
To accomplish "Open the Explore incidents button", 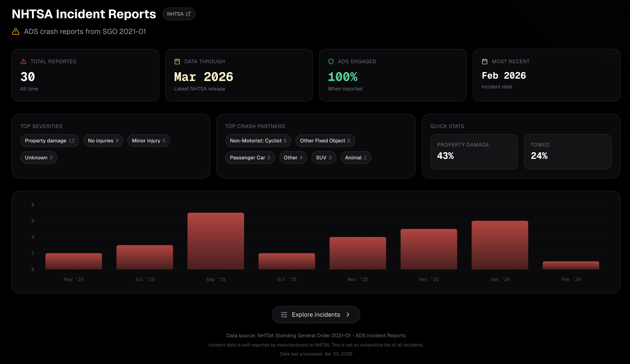I will [316, 315].
